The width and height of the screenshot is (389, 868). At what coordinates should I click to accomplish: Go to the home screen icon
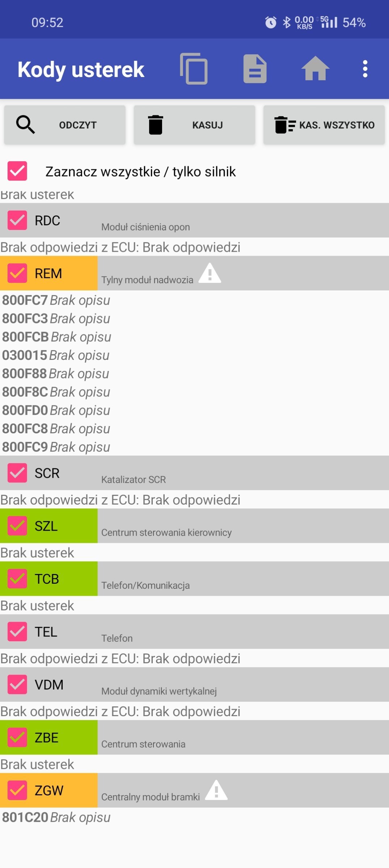[316, 68]
